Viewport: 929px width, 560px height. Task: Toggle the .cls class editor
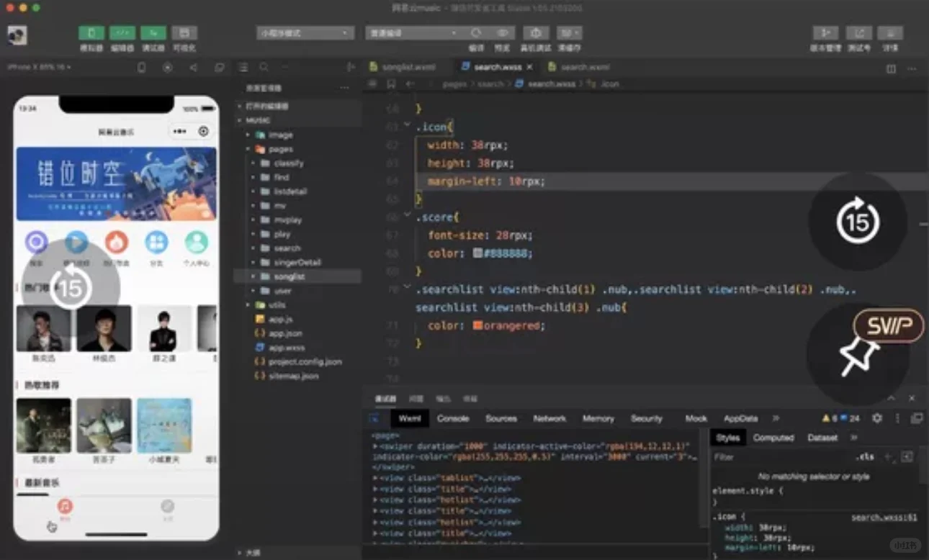[865, 457]
